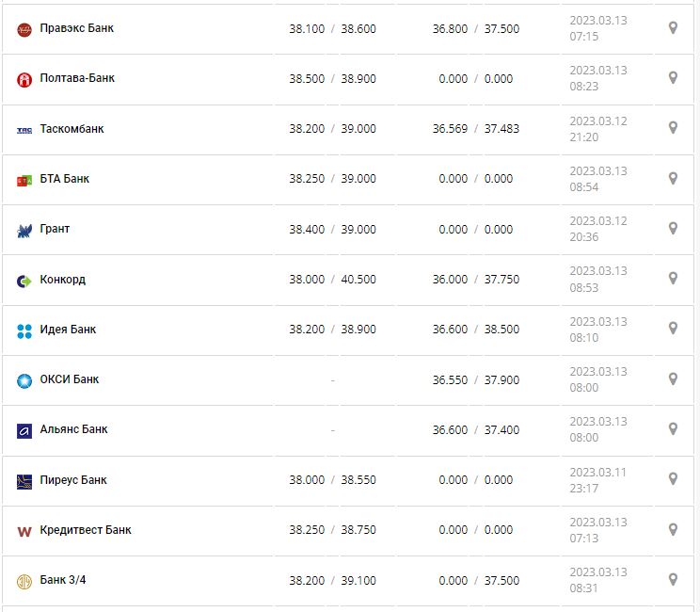The image size is (700, 612).
Task: Click the map pin for Пиреус Банк
Action: point(673,479)
